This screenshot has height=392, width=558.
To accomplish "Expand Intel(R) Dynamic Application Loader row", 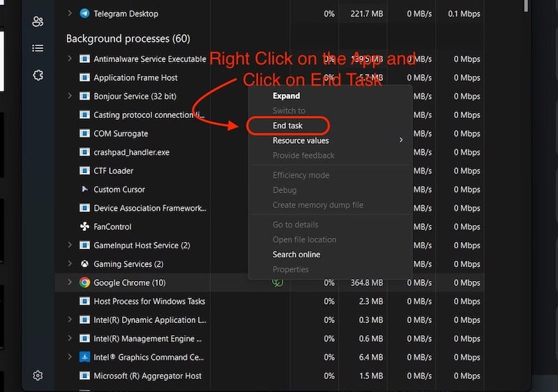I will pyautogui.click(x=70, y=319).
